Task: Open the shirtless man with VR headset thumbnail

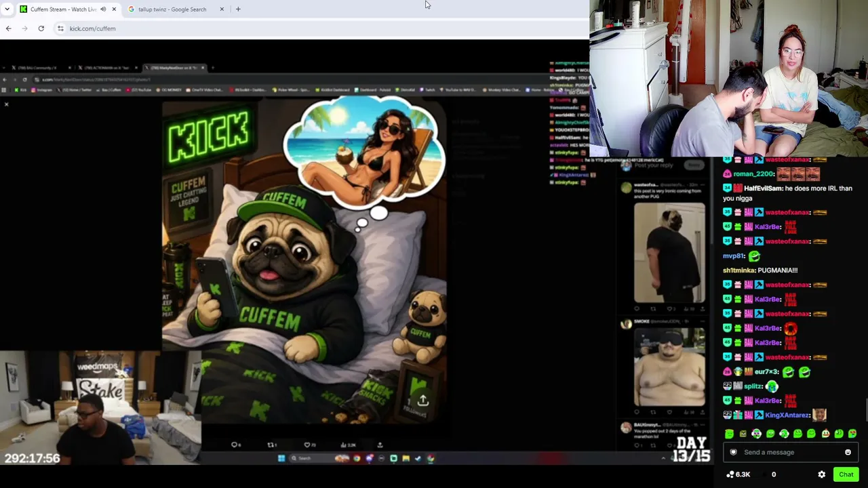Action: (x=669, y=367)
